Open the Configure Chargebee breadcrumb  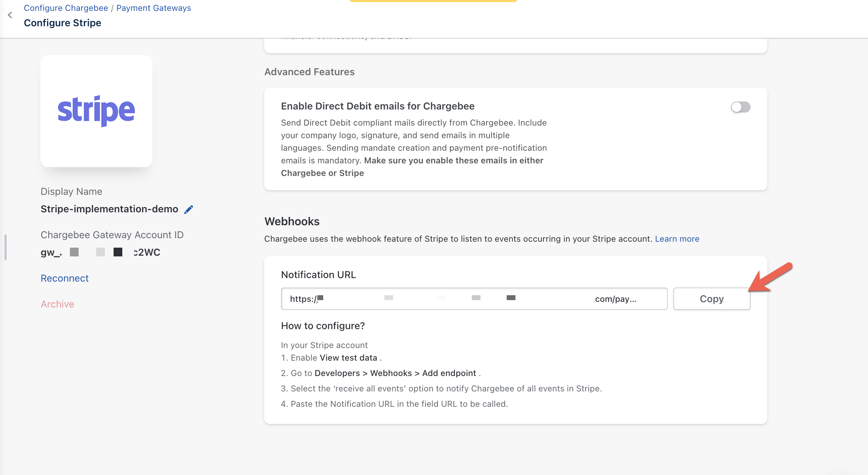(66, 8)
